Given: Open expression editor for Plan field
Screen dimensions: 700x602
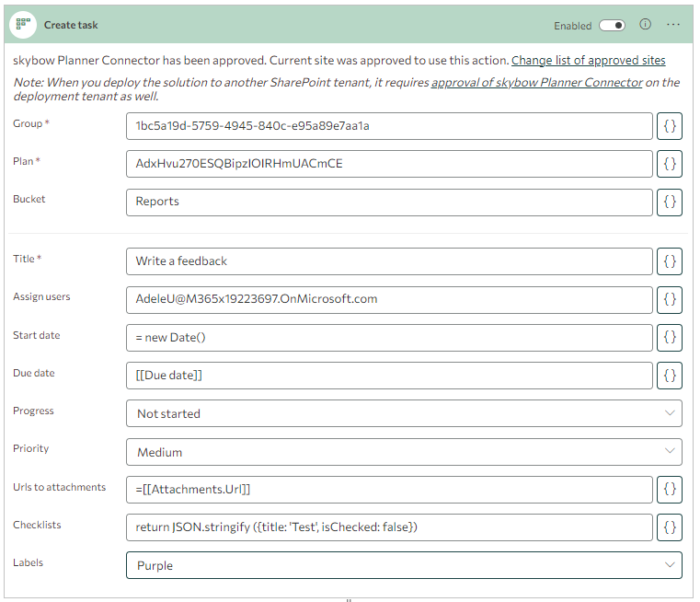Looking at the screenshot, I should [670, 164].
